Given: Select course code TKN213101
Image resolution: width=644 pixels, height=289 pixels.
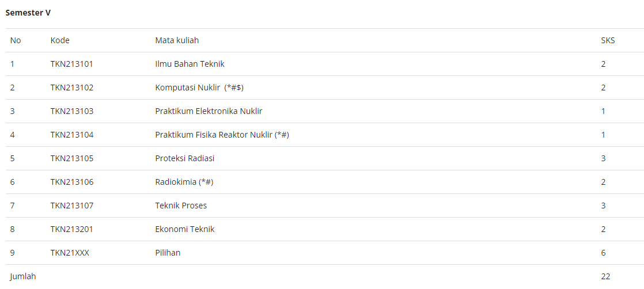Looking at the screenshot, I should pos(72,64).
